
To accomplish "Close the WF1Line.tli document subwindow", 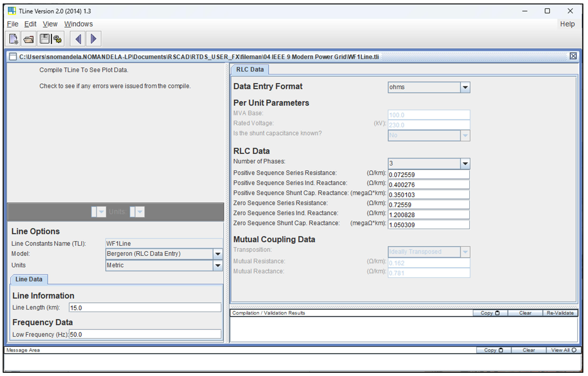I will pyautogui.click(x=573, y=56).
